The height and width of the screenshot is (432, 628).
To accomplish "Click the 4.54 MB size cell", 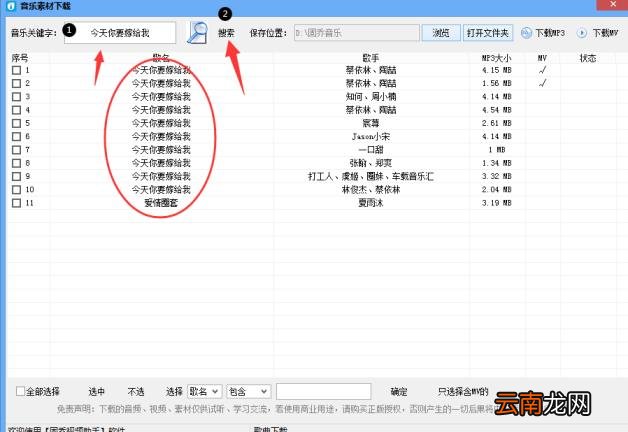I will [497, 110].
